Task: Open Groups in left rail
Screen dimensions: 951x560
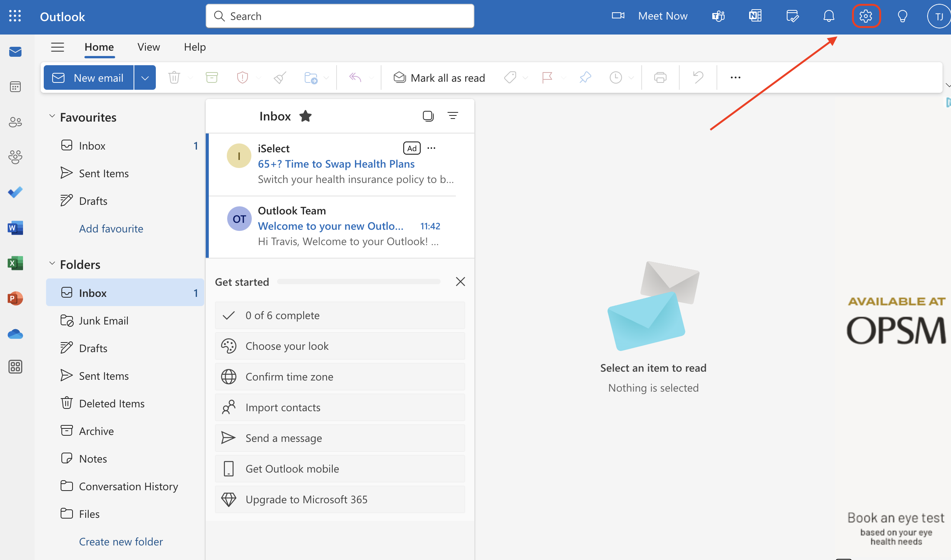Action: pyautogui.click(x=15, y=157)
